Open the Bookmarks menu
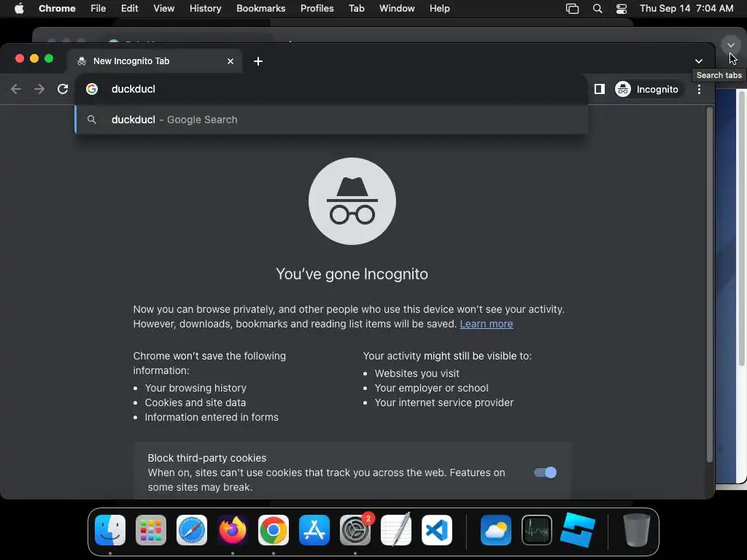The image size is (747, 560). coord(261,9)
